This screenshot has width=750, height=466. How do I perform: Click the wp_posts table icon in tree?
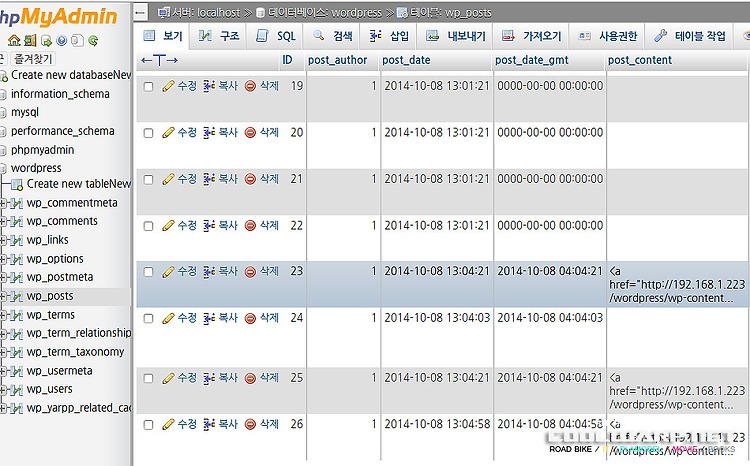coord(17,297)
